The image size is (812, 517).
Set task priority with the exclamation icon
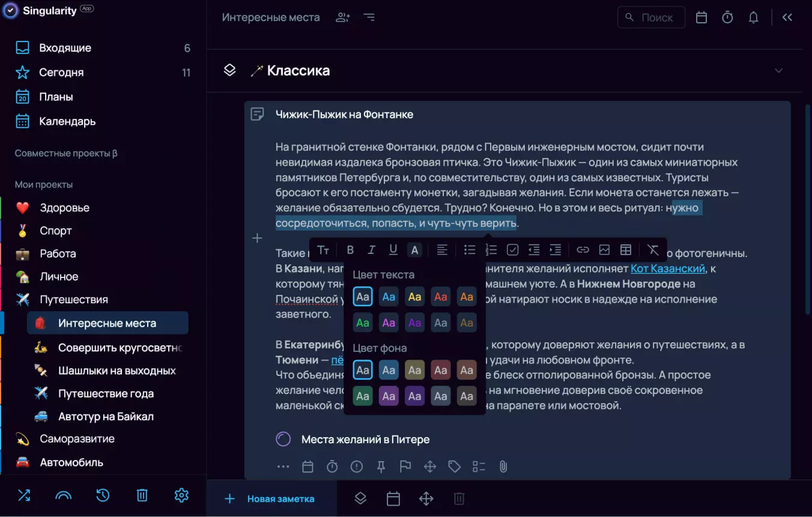pyautogui.click(x=357, y=467)
